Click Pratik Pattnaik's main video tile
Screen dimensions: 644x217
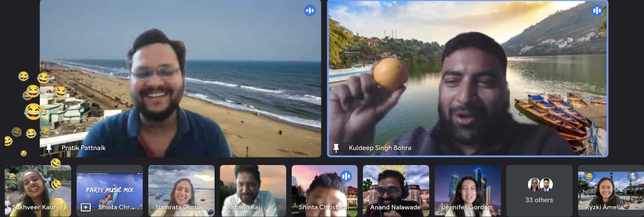(x=180, y=77)
